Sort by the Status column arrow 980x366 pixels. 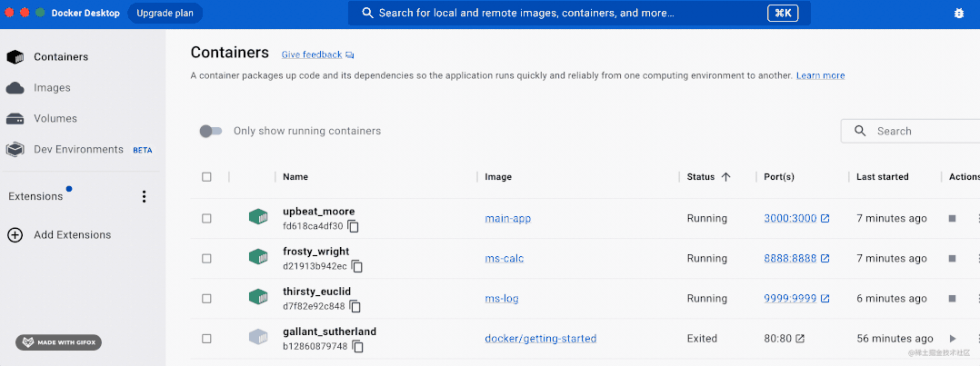coord(725,177)
